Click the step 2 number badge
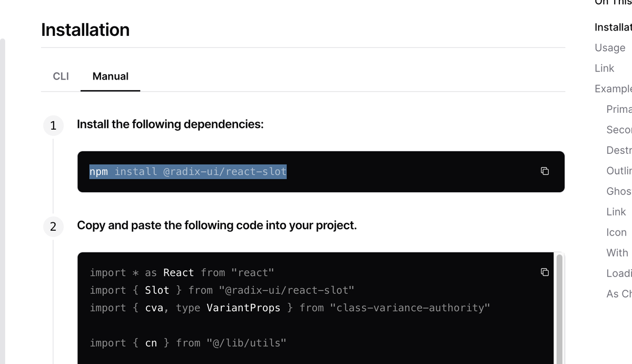632x364 pixels. coord(53,227)
